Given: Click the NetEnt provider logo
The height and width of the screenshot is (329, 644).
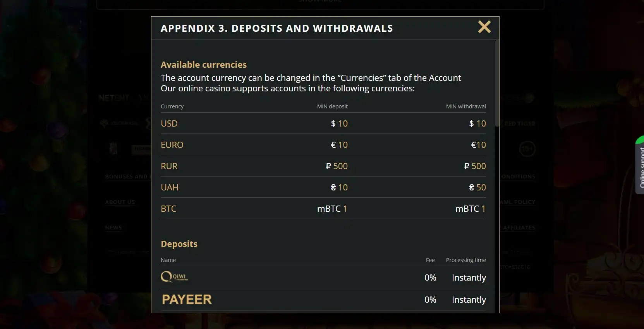Looking at the screenshot, I should [114, 98].
